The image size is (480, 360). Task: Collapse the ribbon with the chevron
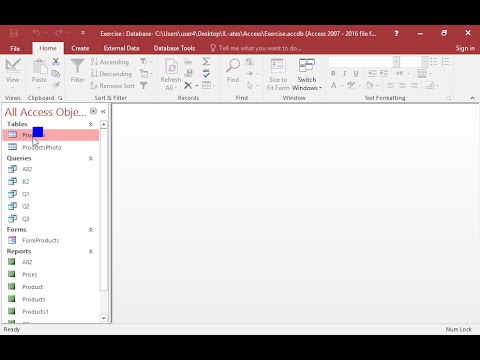(x=472, y=98)
